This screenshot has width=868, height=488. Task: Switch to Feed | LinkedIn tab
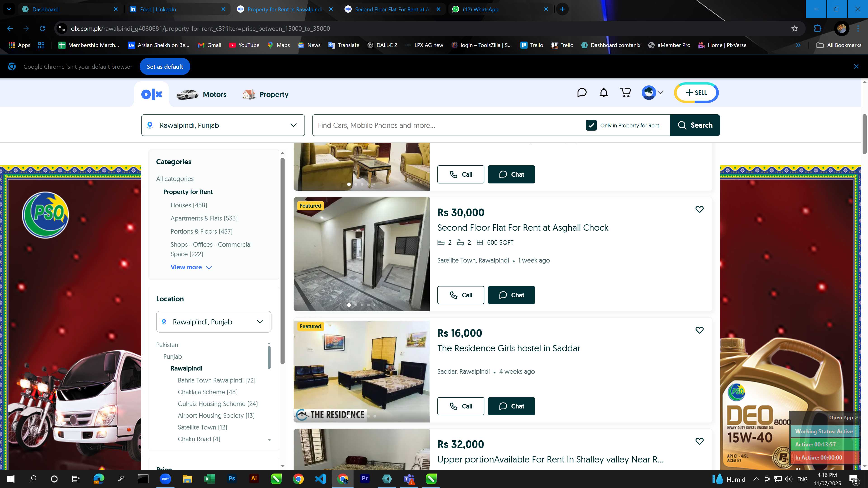[177, 9]
